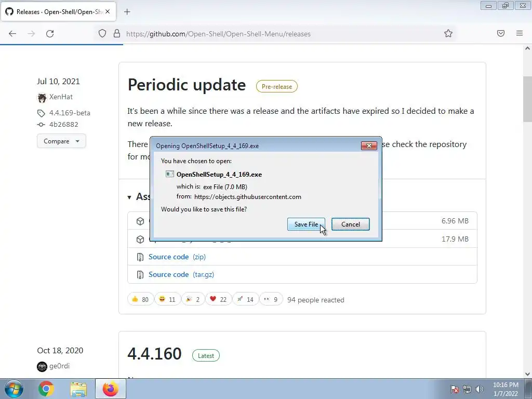Open the Windows Start menu
Viewport: 532px width, 399px height.
click(x=14, y=389)
